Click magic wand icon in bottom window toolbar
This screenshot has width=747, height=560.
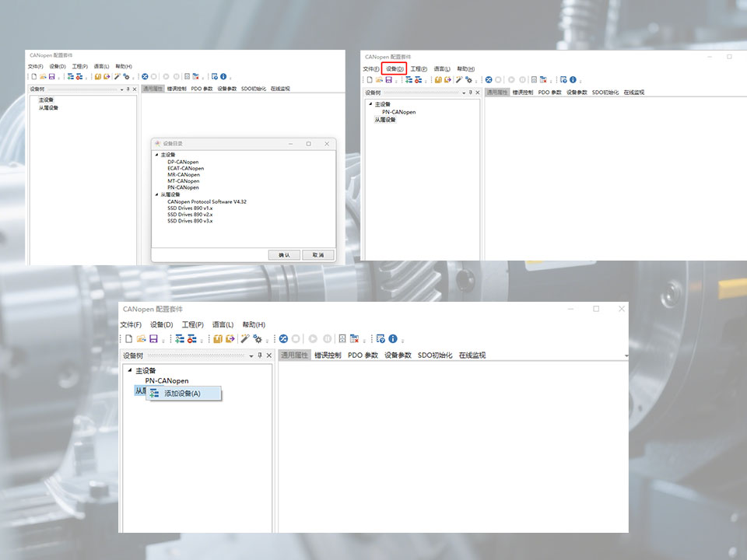tap(245, 338)
